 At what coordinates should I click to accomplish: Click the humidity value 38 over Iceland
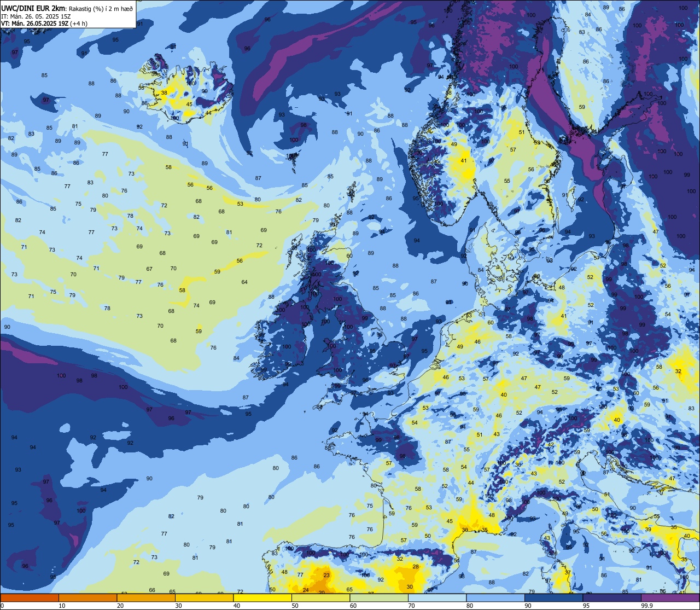[164, 93]
